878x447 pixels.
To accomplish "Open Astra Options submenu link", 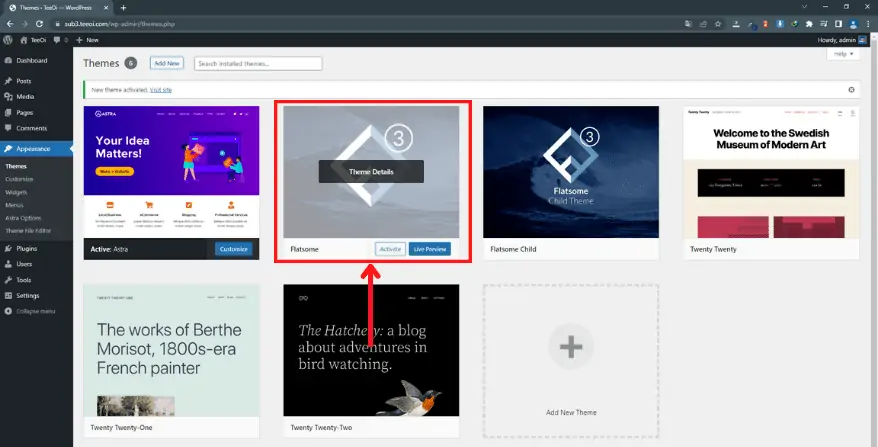I will tap(23, 218).
